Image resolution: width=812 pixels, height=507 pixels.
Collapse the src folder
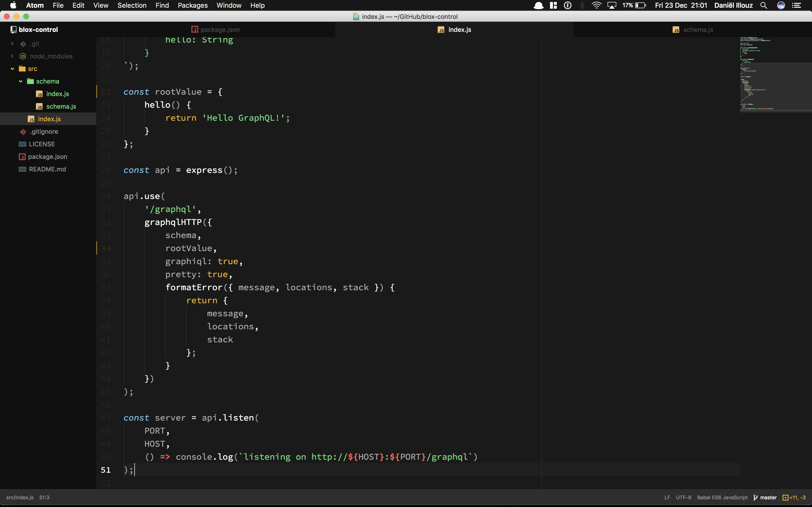pos(12,69)
